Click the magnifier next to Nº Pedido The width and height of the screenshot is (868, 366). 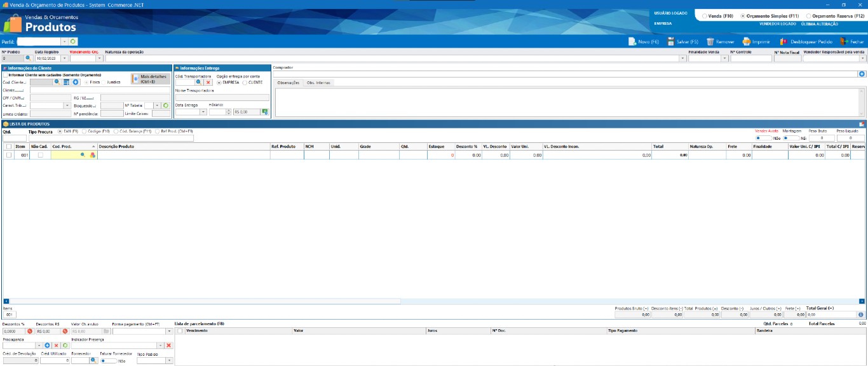click(x=27, y=58)
